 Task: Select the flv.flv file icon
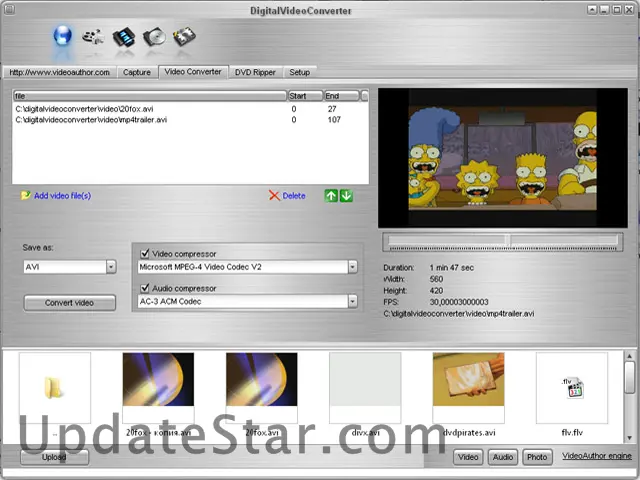click(571, 388)
